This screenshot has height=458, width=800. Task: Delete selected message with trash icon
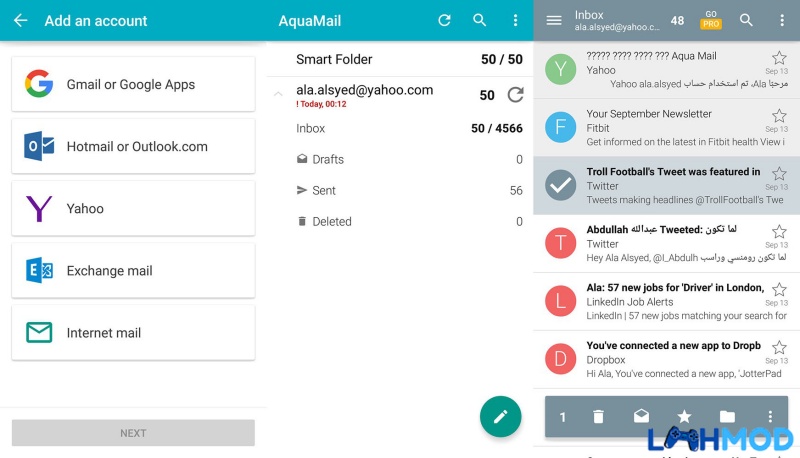click(598, 417)
